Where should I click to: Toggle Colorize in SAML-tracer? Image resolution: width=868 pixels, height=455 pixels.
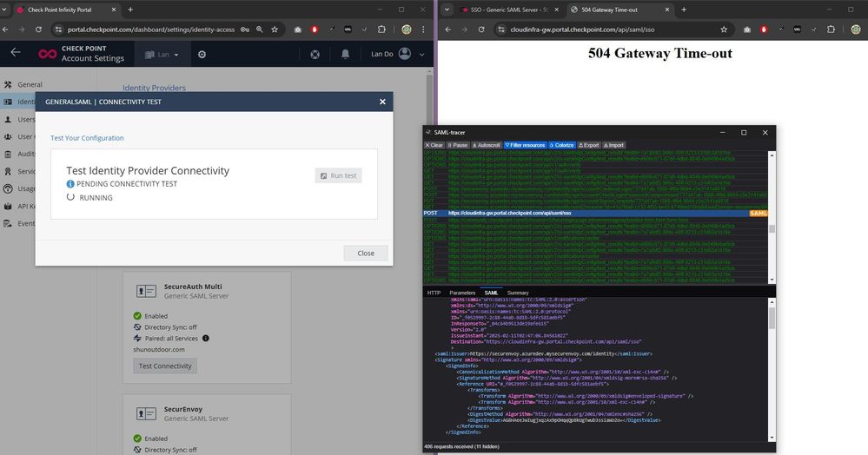click(x=562, y=145)
